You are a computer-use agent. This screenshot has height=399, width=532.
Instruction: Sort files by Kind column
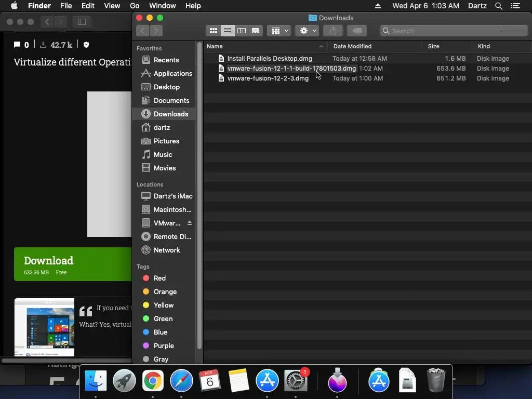click(502, 46)
